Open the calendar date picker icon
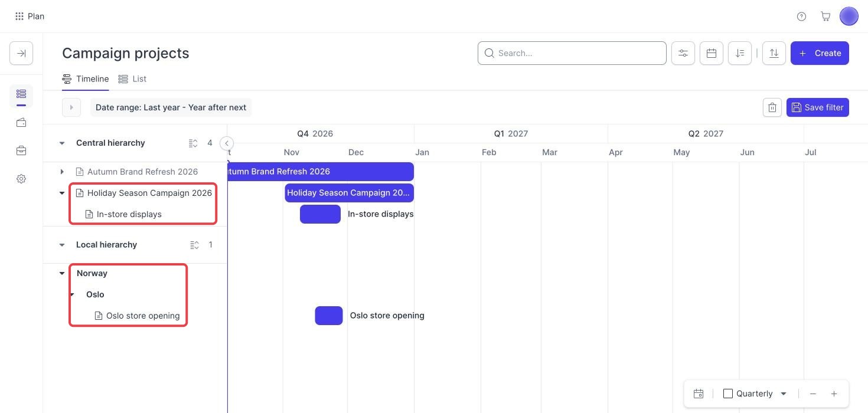Viewport: 868px width, 413px height. pos(712,53)
